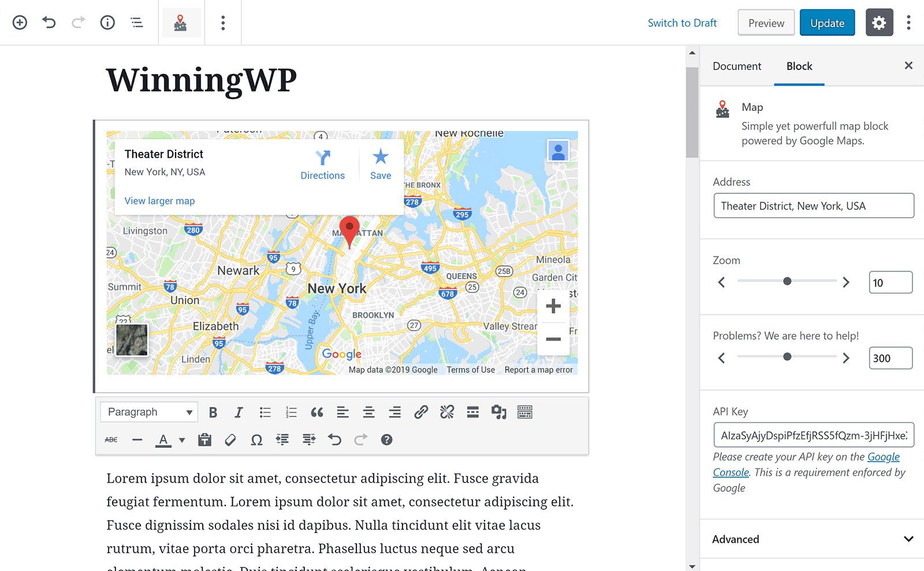Adjust the Zoom slider handle
The height and width of the screenshot is (571, 924).
[787, 281]
